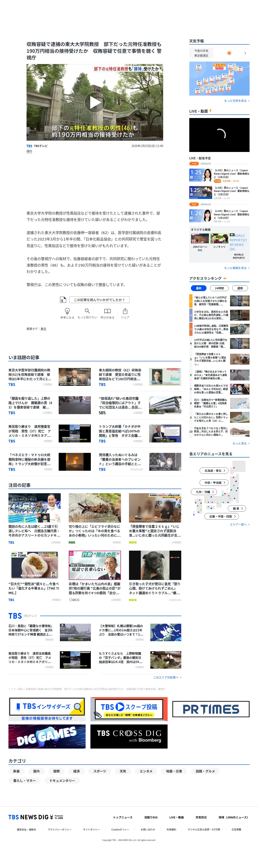Switch ranking to 24時間

click(219, 288)
